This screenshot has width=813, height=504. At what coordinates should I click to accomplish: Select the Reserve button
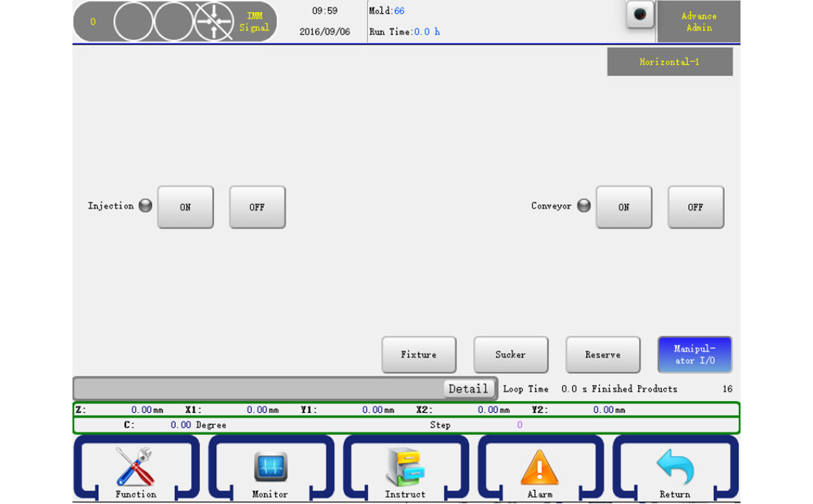[x=602, y=354]
